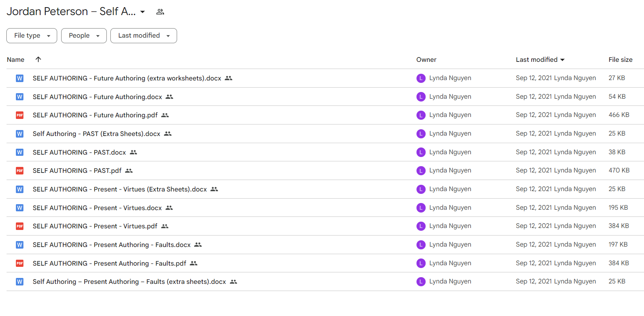Sort by the Name column header
This screenshot has height=316, width=644.
pos(15,59)
